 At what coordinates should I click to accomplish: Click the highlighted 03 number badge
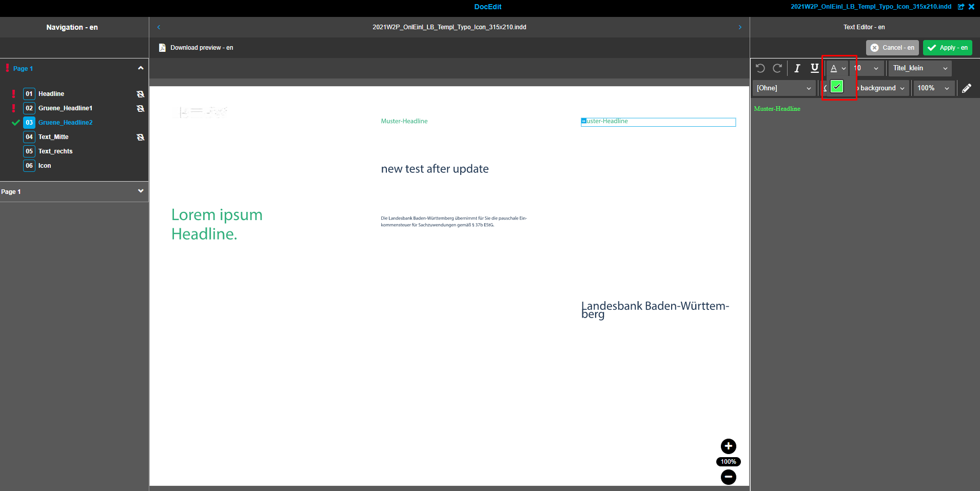pyautogui.click(x=29, y=123)
